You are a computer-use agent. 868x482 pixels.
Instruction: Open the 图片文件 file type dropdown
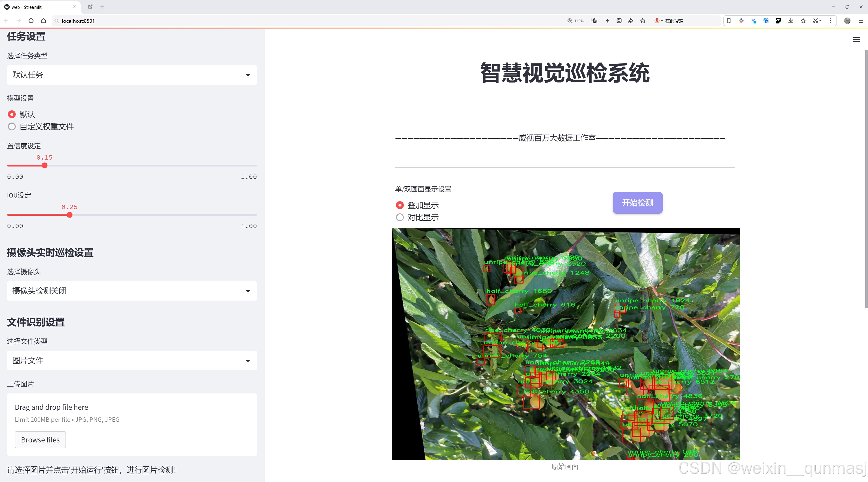[132, 361]
